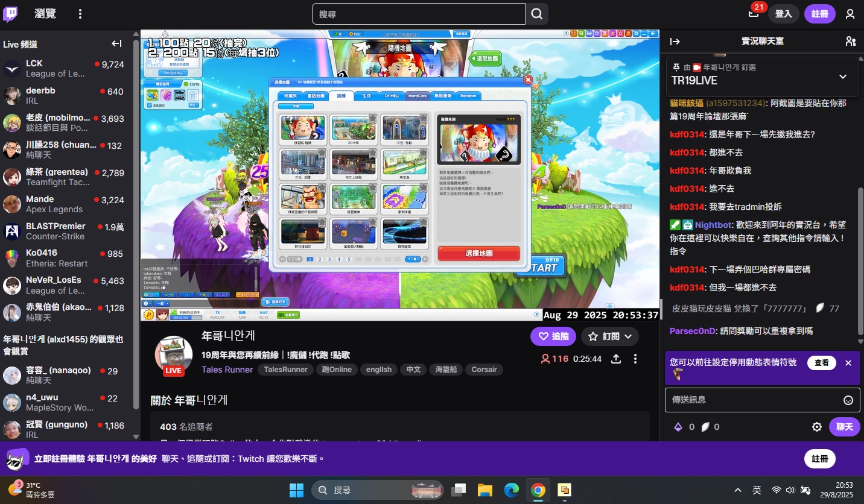The image size is (864, 504).
Task: Click the Twitch logo home icon
Action: click(x=10, y=14)
